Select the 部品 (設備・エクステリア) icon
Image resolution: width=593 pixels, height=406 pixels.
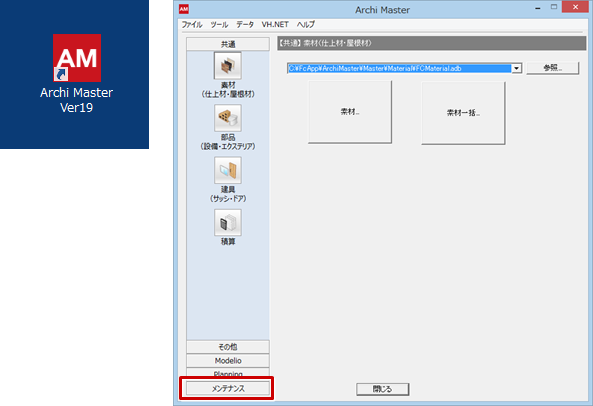[228, 118]
